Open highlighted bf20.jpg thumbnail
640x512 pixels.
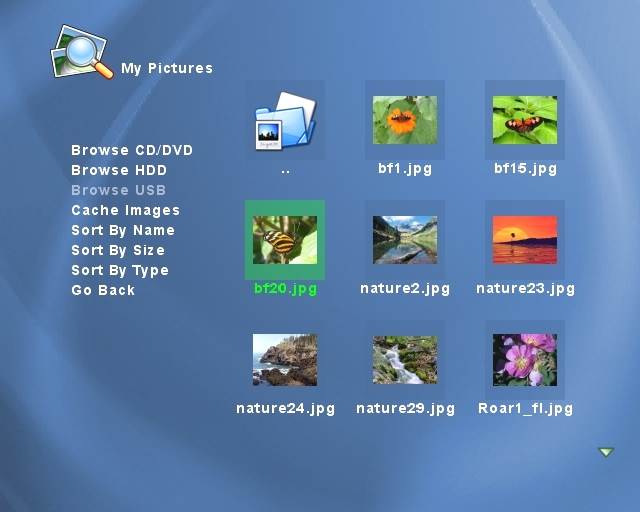point(285,240)
